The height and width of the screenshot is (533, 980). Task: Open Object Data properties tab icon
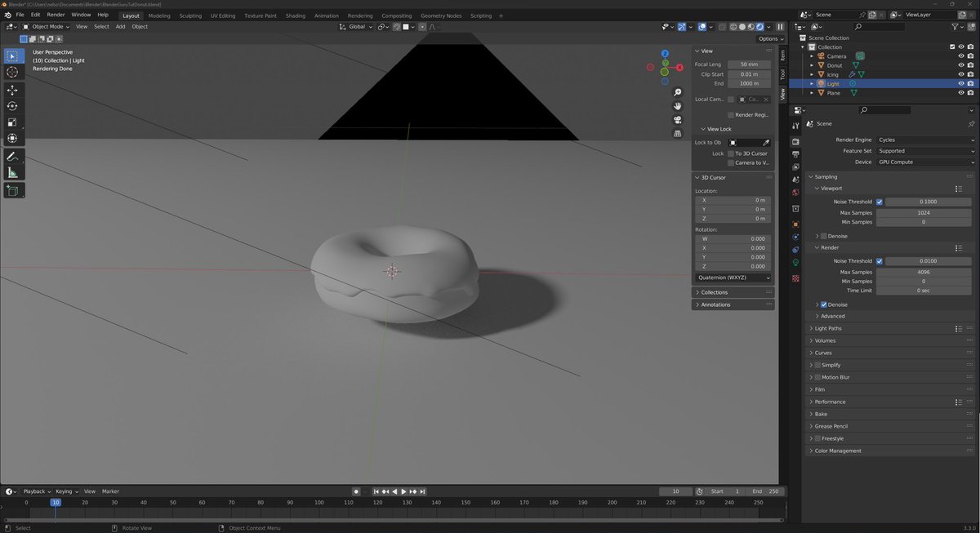tap(795, 263)
